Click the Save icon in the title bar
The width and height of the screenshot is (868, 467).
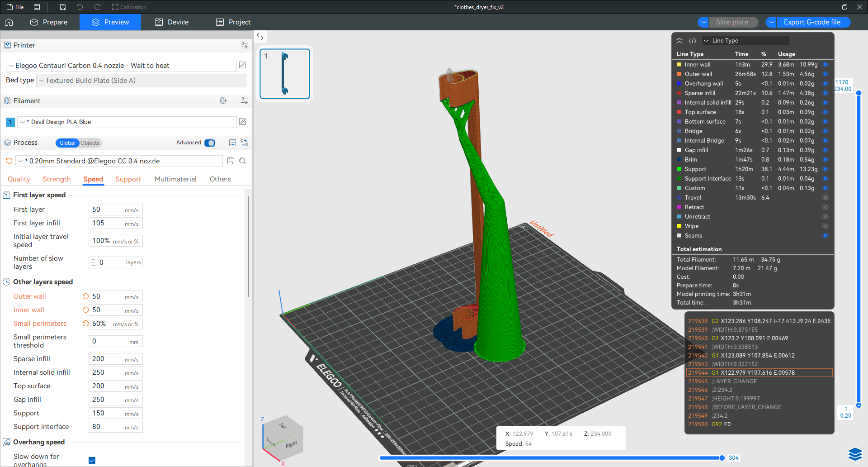[63, 7]
